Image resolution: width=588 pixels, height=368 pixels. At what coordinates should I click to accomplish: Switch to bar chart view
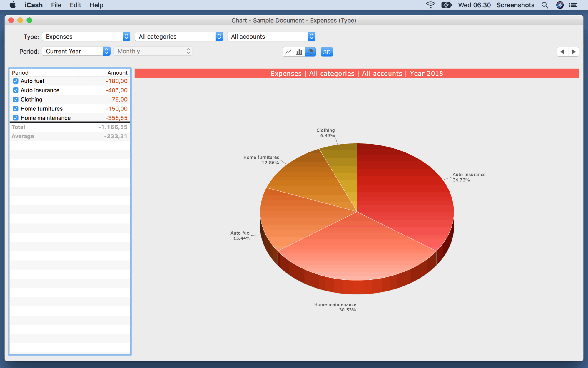[299, 52]
